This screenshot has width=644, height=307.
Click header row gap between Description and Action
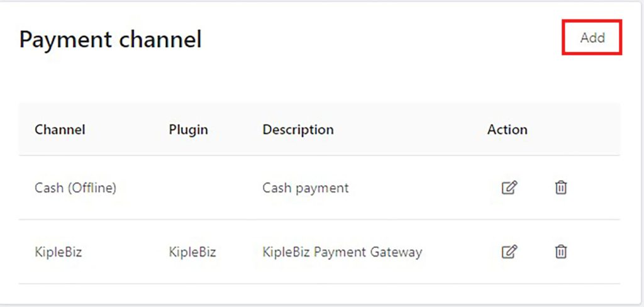(x=411, y=130)
